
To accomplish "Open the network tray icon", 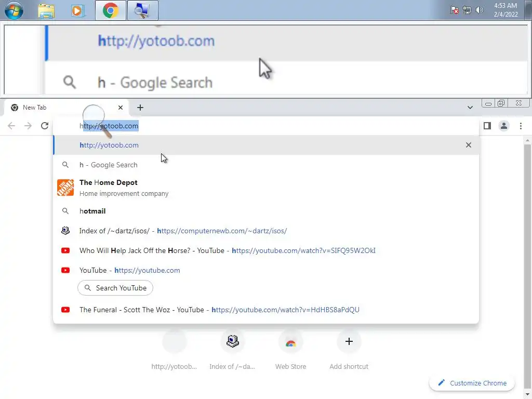I will click(467, 10).
